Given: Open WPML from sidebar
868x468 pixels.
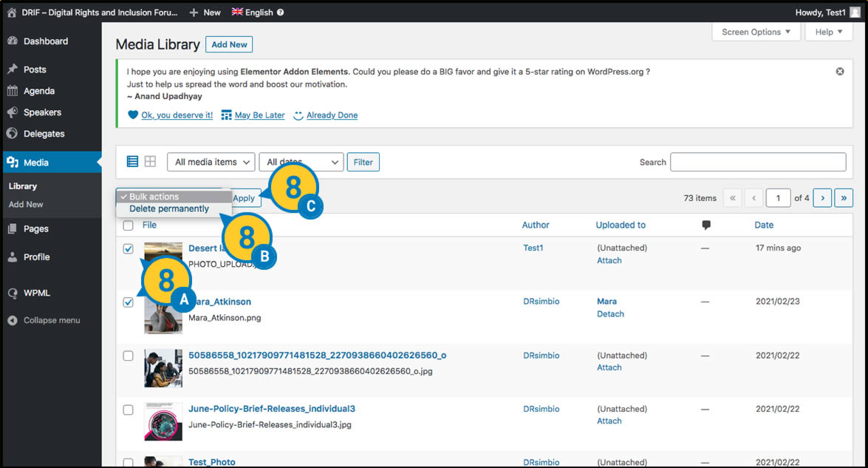Looking at the screenshot, I should pos(36,293).
